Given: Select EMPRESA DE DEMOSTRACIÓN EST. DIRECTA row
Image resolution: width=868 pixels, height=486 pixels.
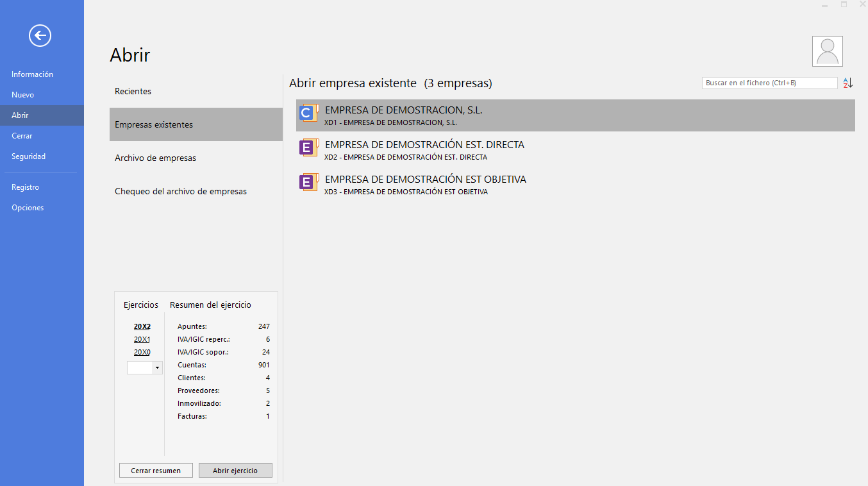Looking at the screenshot, I should point(576,150).
